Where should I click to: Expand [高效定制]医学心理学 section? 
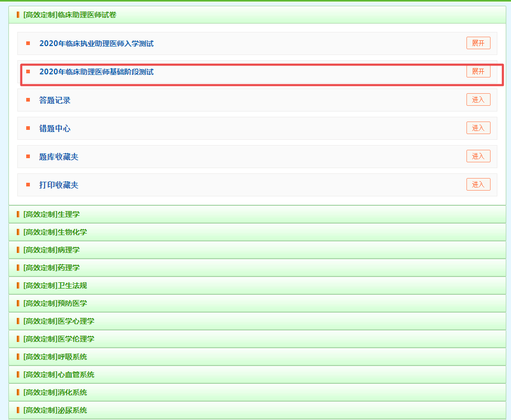[59, 321]
